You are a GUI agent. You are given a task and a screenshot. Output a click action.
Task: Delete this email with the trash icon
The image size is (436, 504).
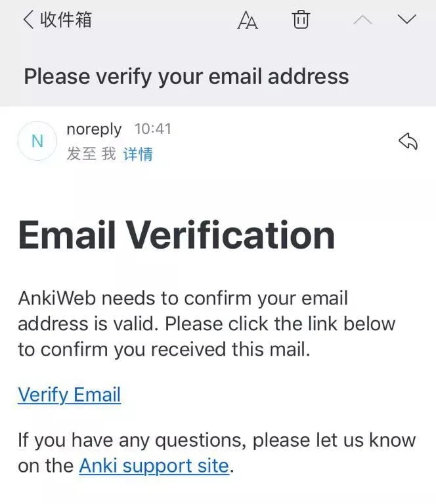[300, 20]
